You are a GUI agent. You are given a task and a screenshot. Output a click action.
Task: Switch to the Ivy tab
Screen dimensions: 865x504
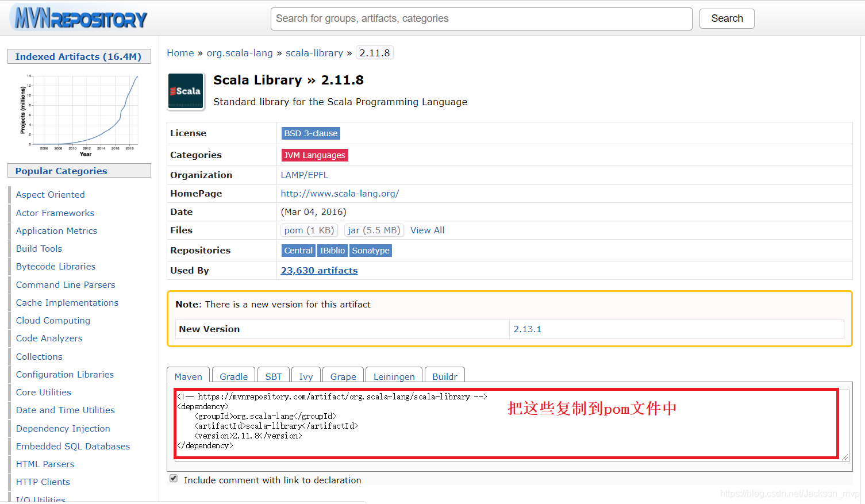tap(306, 376)
